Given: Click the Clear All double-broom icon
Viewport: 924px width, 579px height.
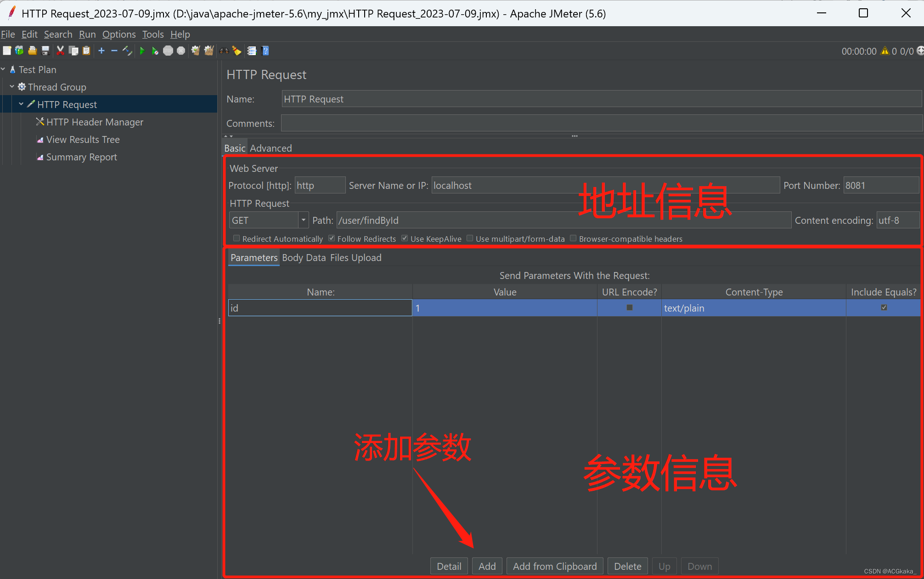Looking at the screenshot, I should 209,51.
